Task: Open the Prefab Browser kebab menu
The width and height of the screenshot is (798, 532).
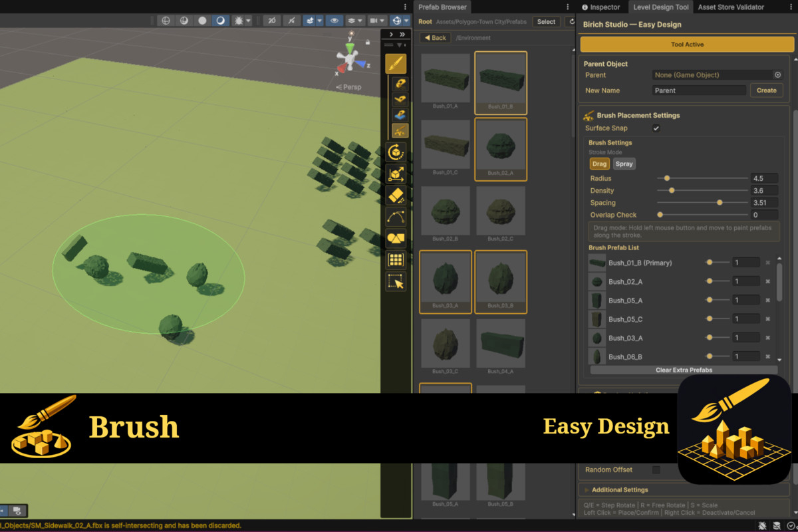Action: click(567, 7)
